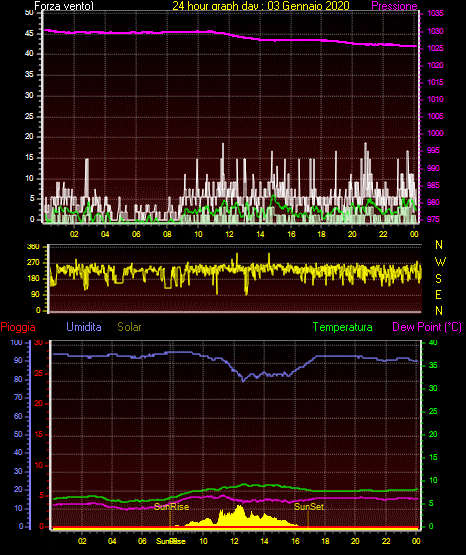Click wind direction axis value 90
The image size is (466, 555).
click(35, 294)
